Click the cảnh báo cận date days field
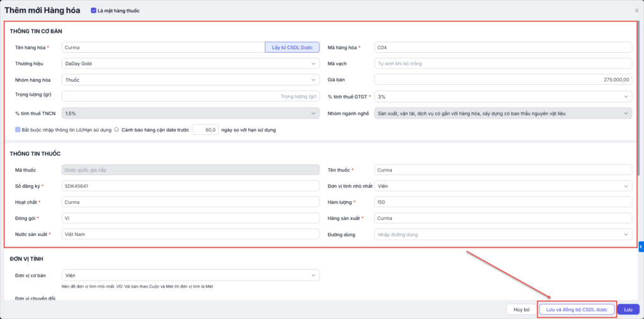The height and width of the screenshot is (319, 644). click(204, 129)
